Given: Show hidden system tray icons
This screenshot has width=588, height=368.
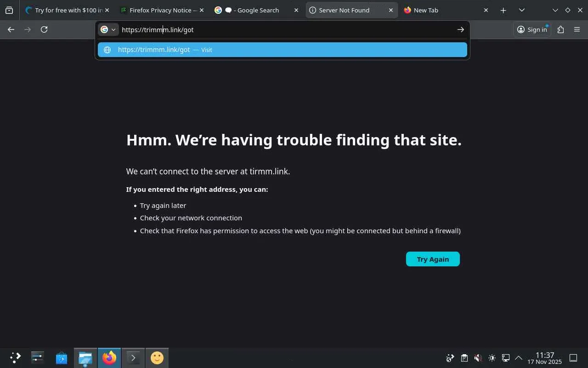Looking at the screenshot, I should click(519, 358).
